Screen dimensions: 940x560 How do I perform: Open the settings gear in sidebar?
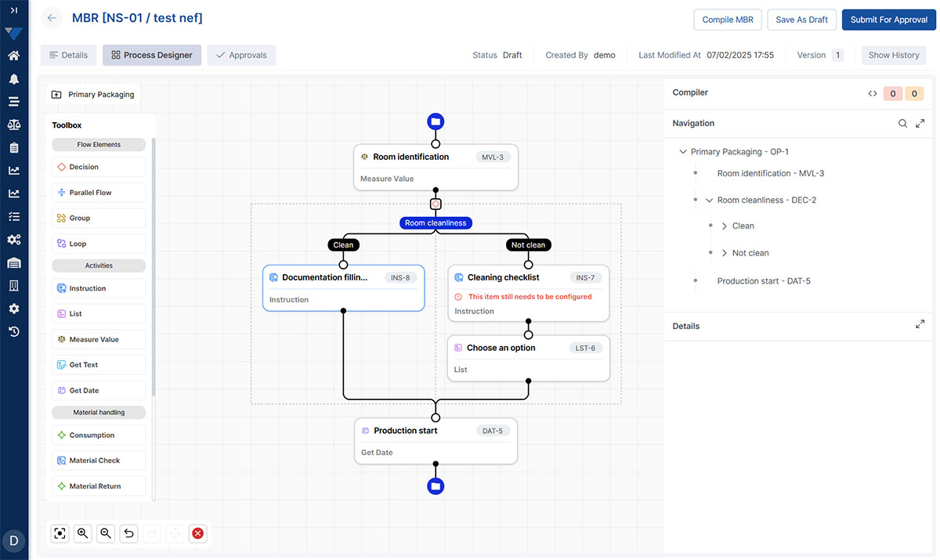pyautogui.click(x=13, y=309)
